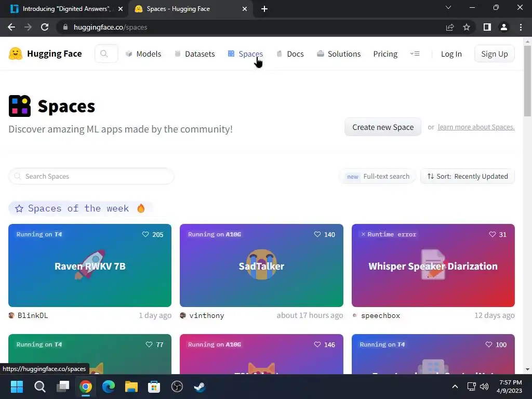Open learn more about Spaces link
Viewport: 532px width, 399px height.
click(x=476, y=127)
